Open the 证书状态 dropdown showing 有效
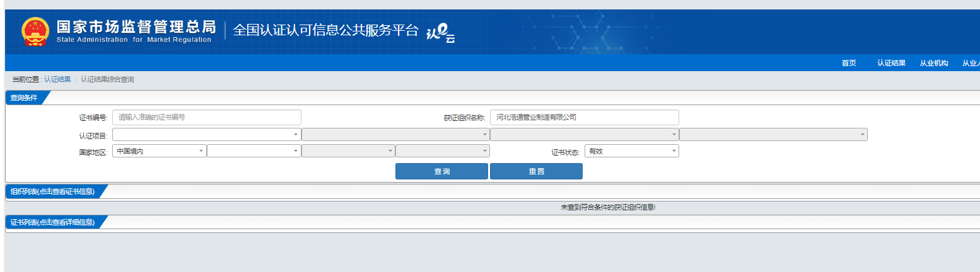The width and height of the screenshot is (980, 272). [x=632, y=151]
